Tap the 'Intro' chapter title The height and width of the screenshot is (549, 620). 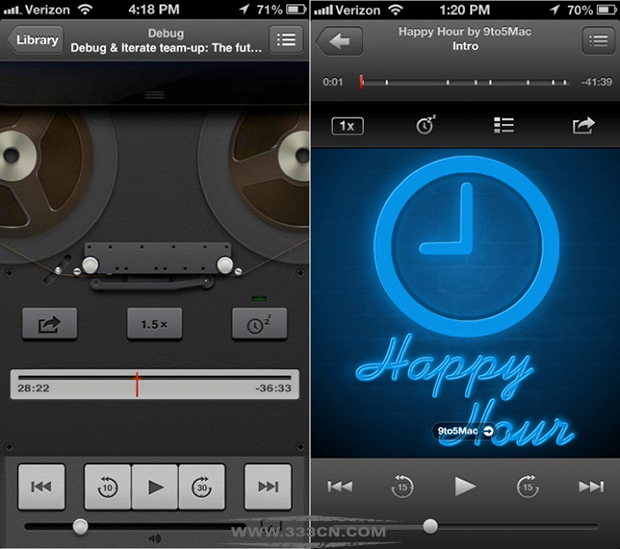(465, 46)
